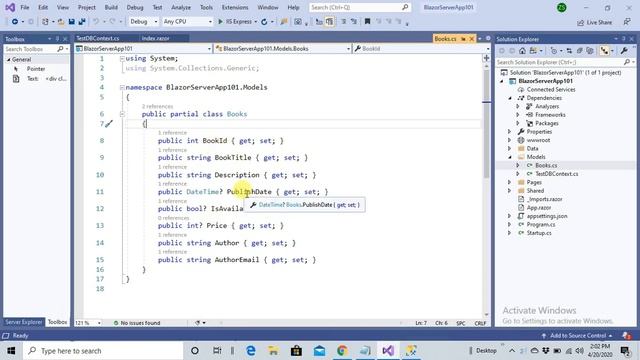Click Sync with Active Document icon
The image size is (640, 360).
[569, 51]
